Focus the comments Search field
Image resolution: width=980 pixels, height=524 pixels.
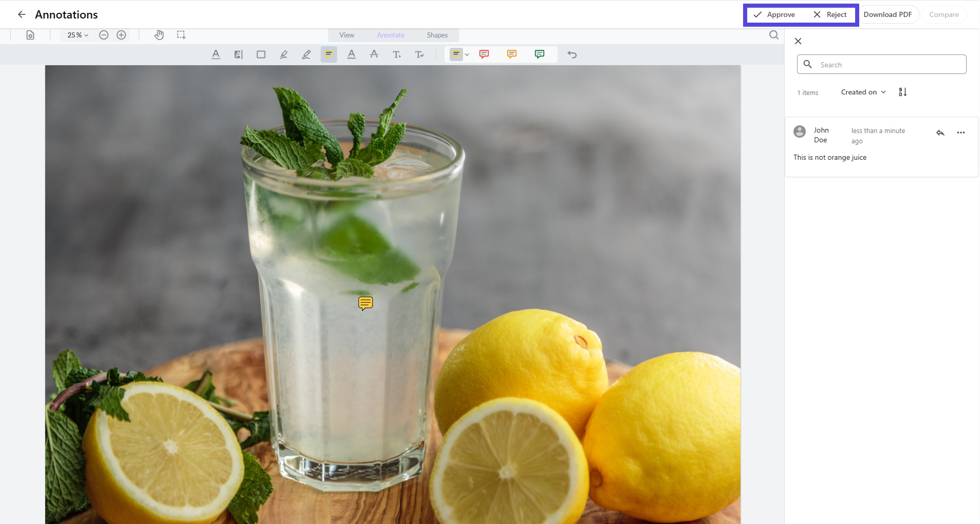pos(882,64)
